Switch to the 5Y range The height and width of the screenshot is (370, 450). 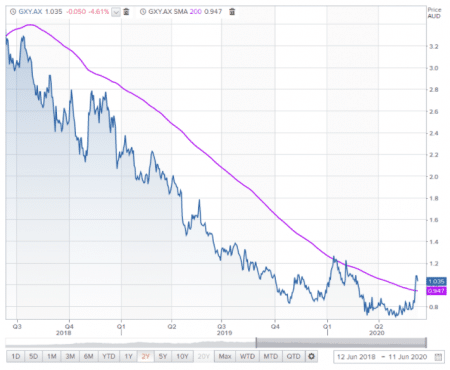tap(163, 356)
